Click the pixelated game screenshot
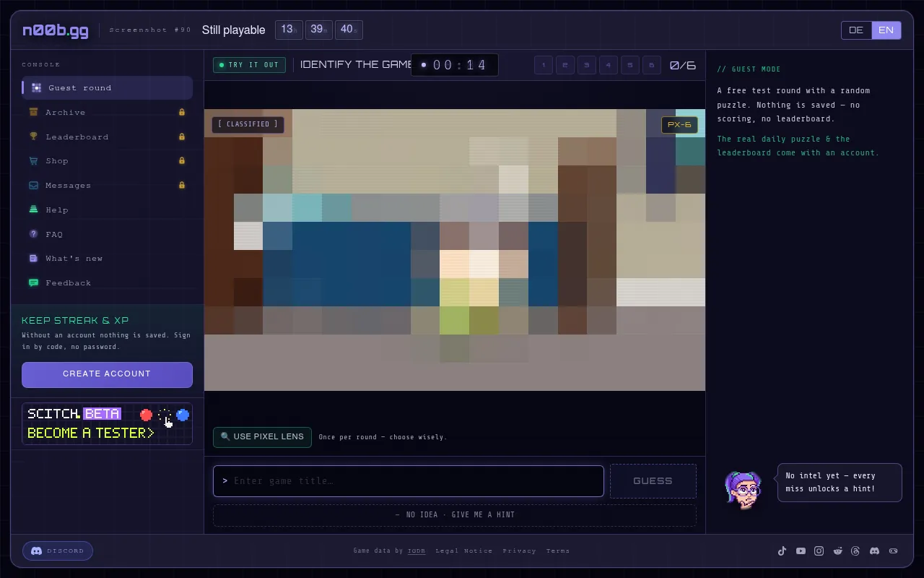924x578 pixels. click(x=455, y=250)
